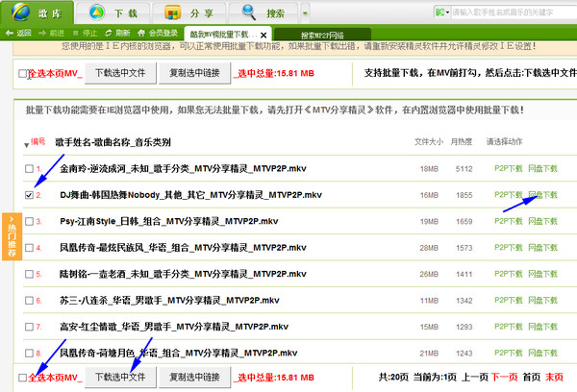Click 网盘下载 for 凤凰传奇-最炫民族风
Screen dimensions: 577x392
click(x=542, y=248)
